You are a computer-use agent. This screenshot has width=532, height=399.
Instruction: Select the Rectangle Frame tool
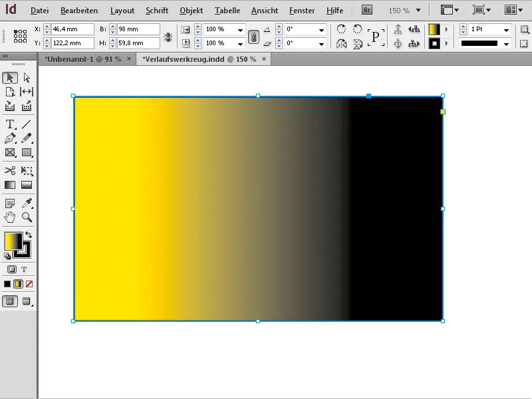click(x=10, y=153)
